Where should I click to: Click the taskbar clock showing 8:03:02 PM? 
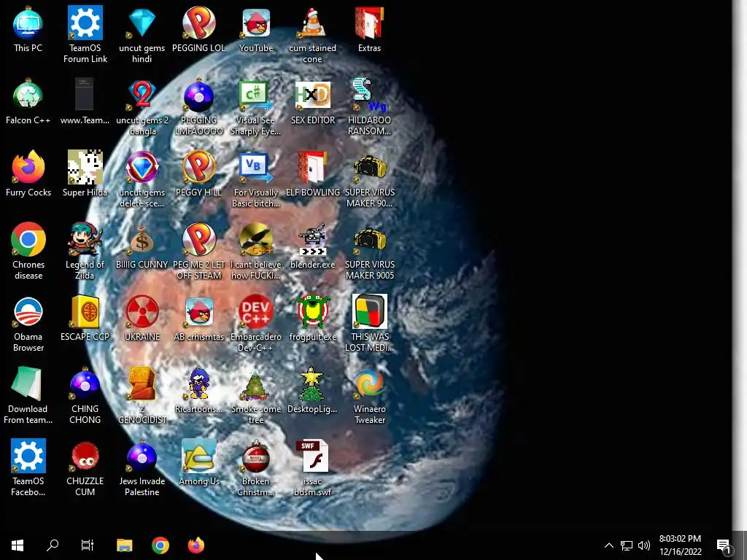pos(681,545)
